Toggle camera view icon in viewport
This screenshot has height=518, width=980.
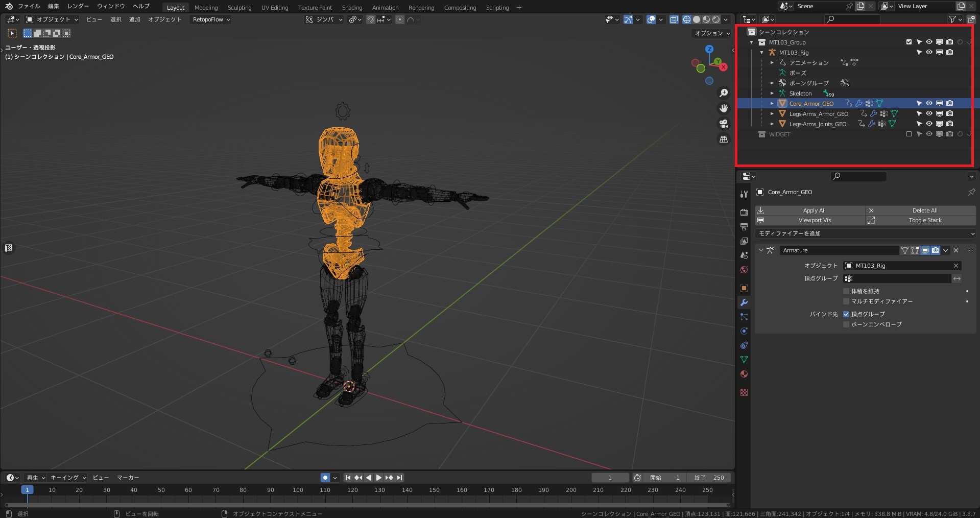pos(724,124)
